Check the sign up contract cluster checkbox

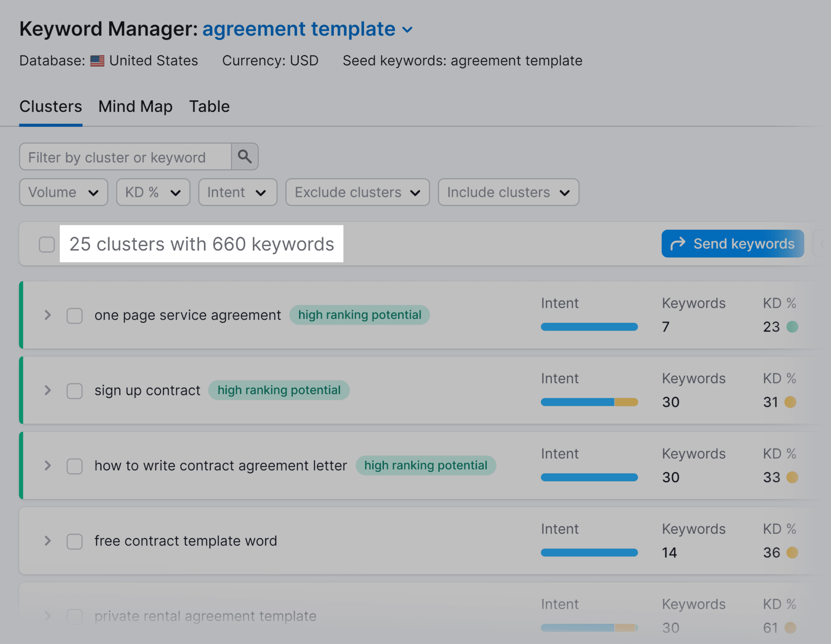(74, 391)
